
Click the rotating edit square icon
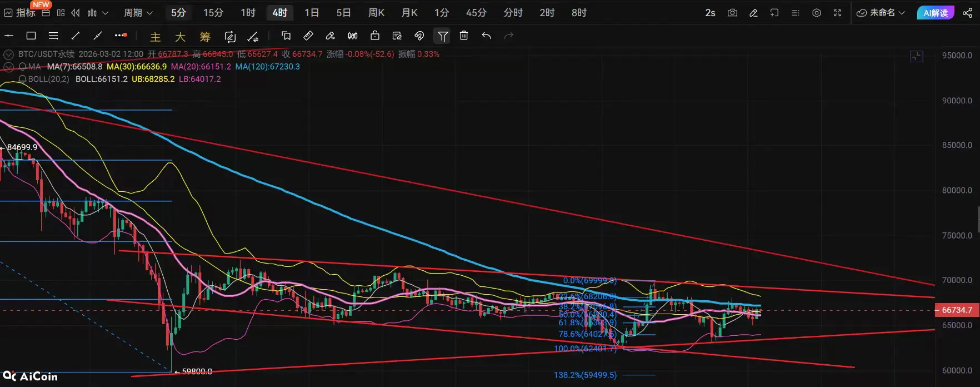coord(230,37)
